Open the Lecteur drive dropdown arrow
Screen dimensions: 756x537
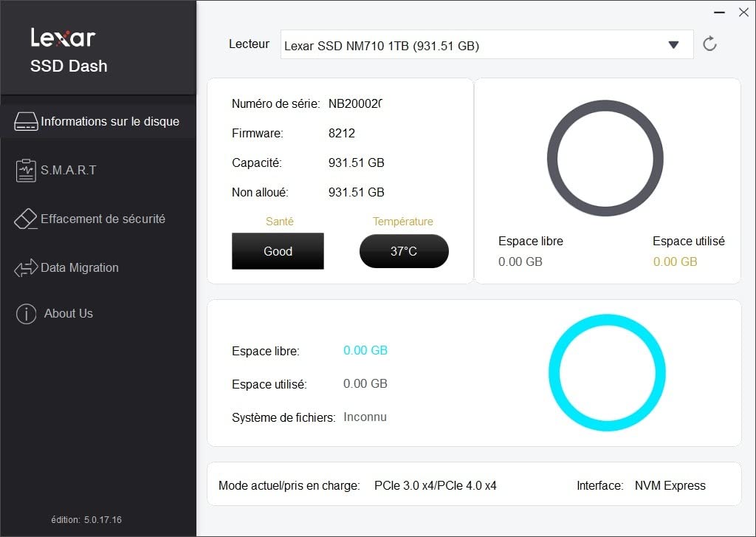673,45
